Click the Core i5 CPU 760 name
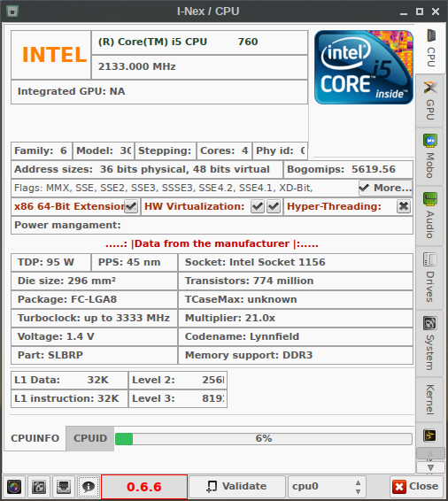The width and height of the screenshot is (448, 501). click(178, 42)
